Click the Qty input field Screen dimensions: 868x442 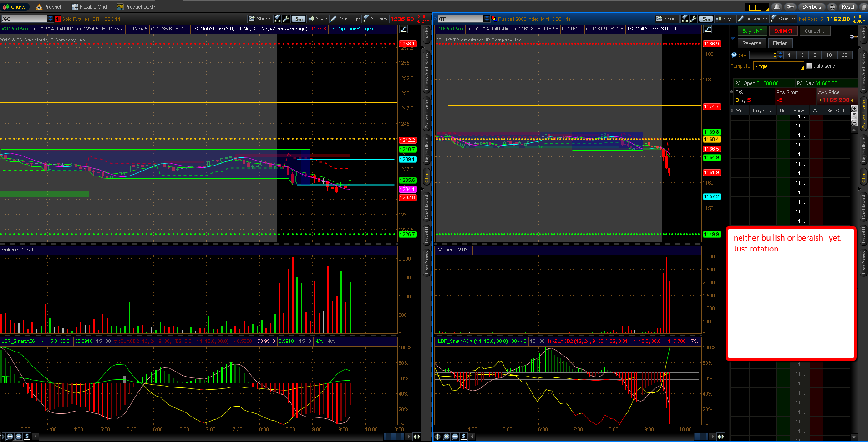763,55
